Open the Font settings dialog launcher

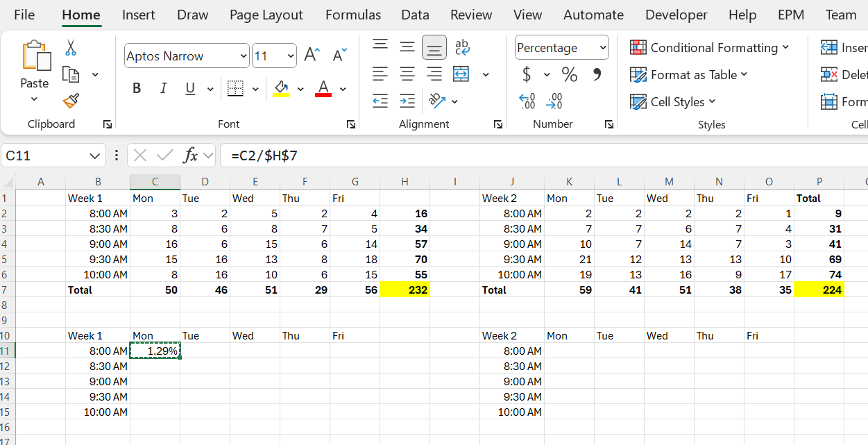pos(351,124)
